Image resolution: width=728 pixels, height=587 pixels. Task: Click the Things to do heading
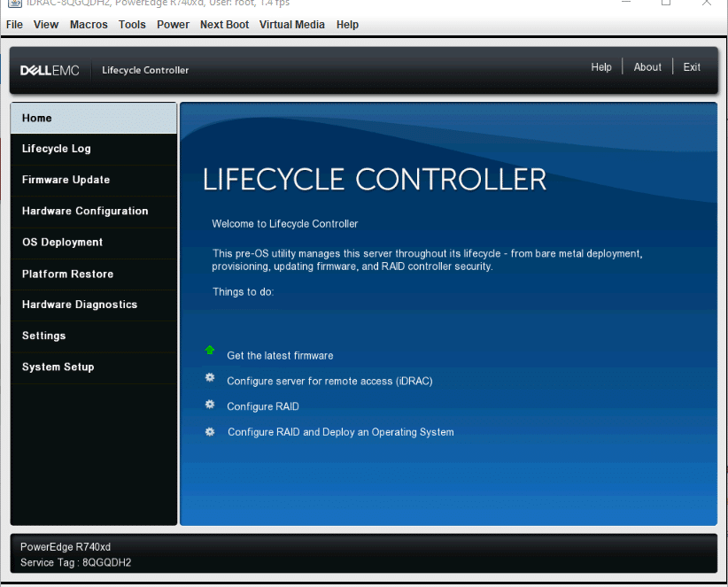pyautogui.click(x=243, y=292)
